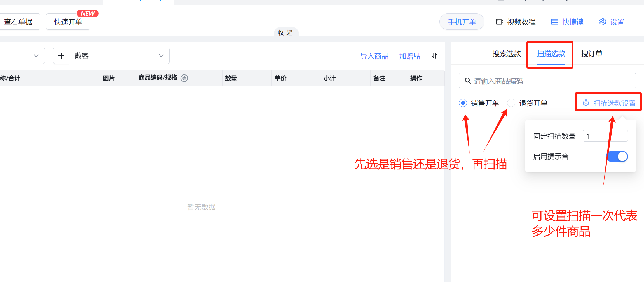Image resolution: width=644 pixels, height=282 pixels.
Task: Click the 快速开单 button
Action: tap(68, 22)
